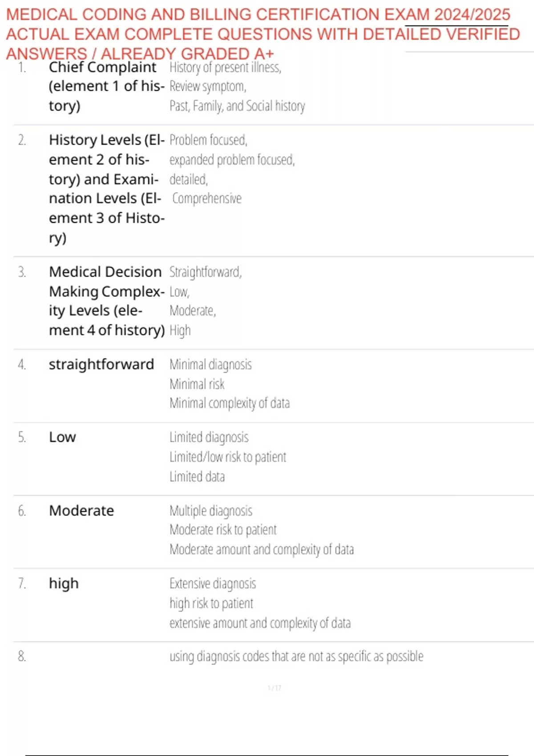Click the 'high' term in row 7
The width and height of the screenshot is (534, 756).
click(x=64, y=583)
